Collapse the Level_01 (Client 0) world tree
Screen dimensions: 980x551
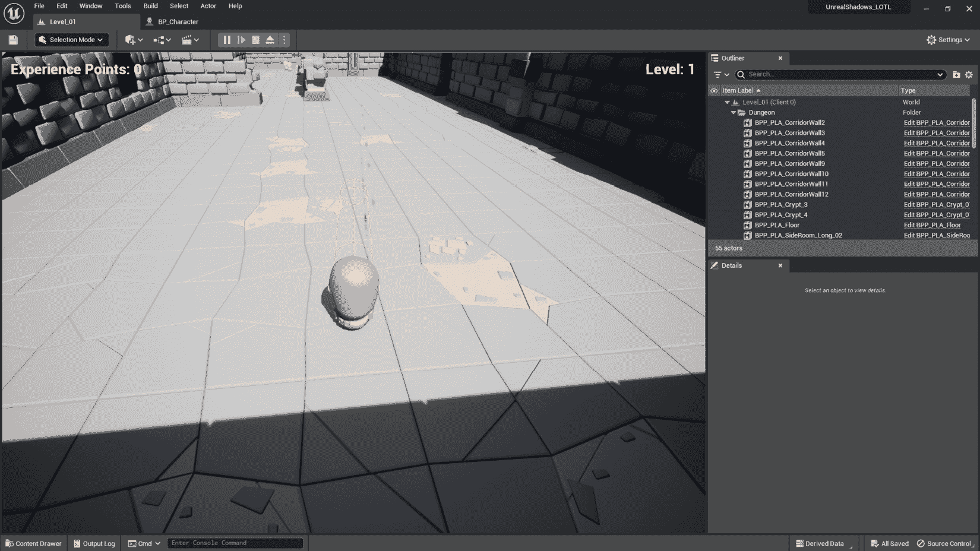(x=727, y=102)
